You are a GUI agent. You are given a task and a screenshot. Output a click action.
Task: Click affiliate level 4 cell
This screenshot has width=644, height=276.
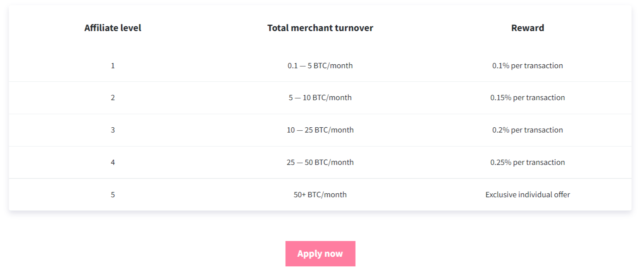click(x=113, y=162)
